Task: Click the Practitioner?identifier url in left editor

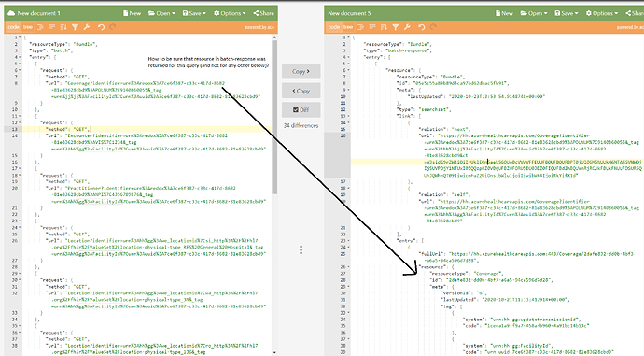Action: tap(156, 195)
